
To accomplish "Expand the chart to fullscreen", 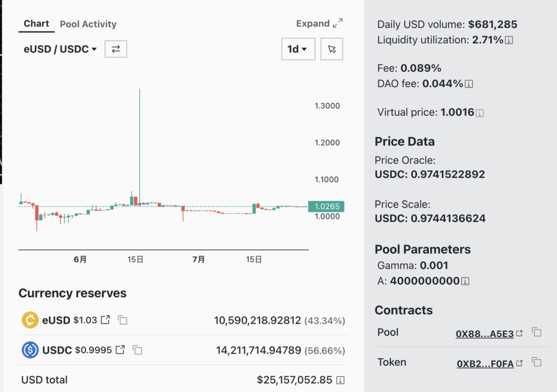I will click(x=319, y=23).
